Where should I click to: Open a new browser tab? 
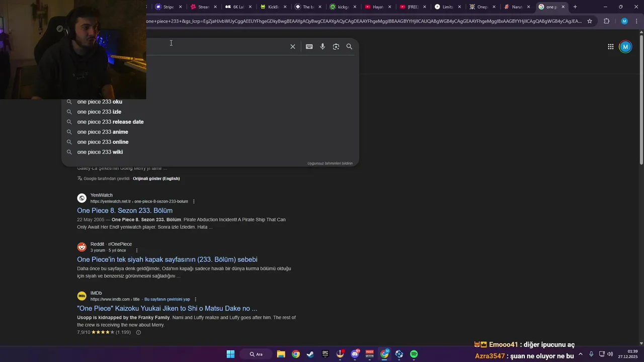(x=575, y=7)
